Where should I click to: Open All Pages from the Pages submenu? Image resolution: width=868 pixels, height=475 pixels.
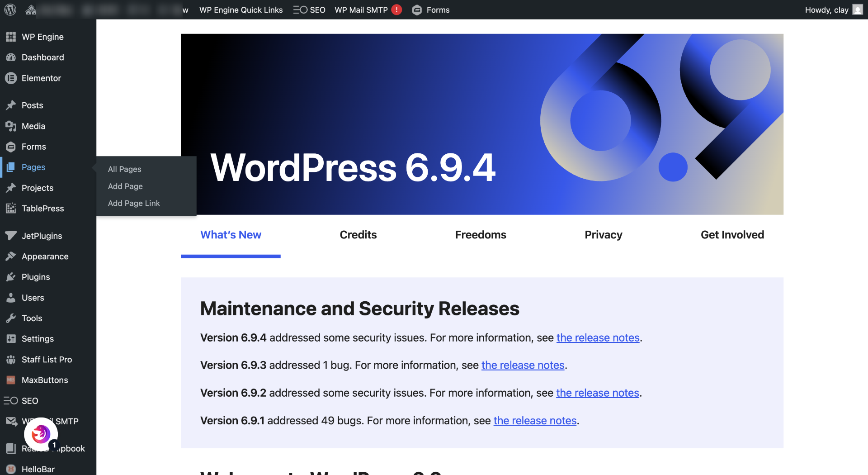pos(125,169)
